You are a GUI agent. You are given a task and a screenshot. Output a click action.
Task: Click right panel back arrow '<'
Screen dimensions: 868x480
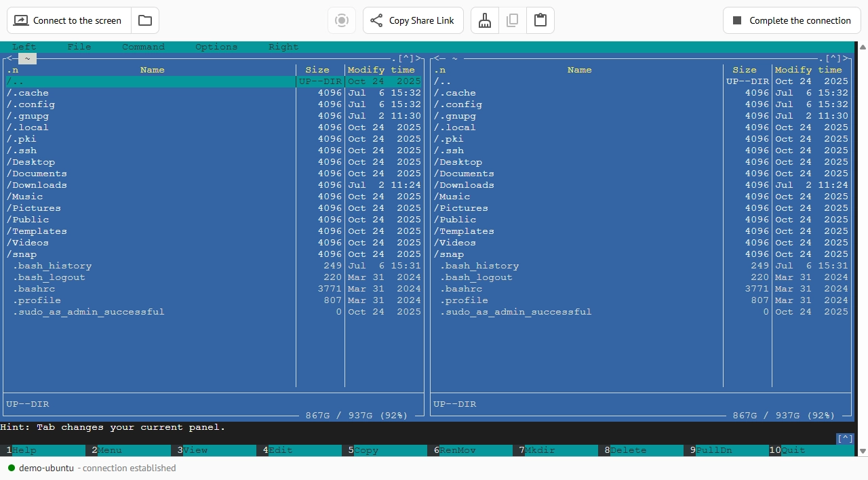pos(436,58)
